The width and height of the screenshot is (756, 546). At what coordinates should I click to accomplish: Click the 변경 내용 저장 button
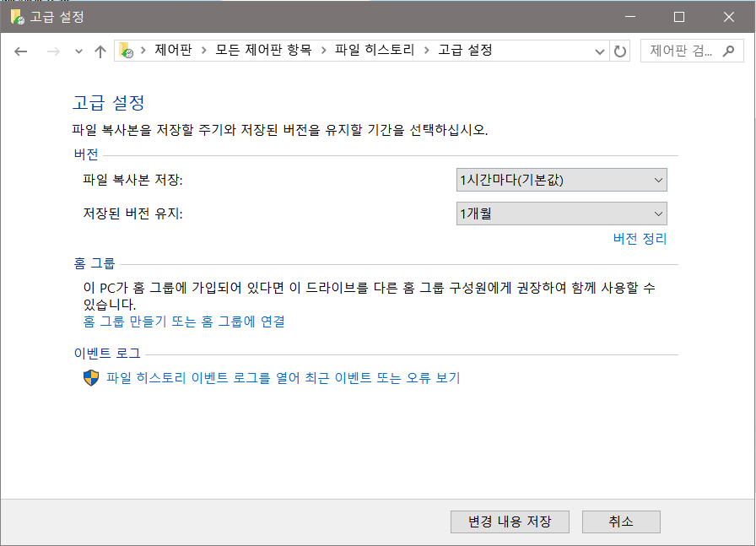[510, 522]
